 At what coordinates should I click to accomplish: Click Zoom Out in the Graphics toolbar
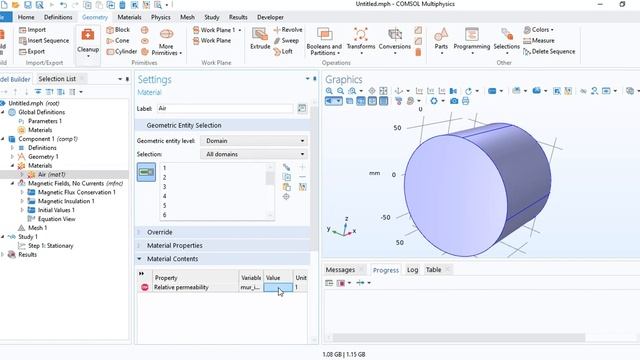point(340,91)
